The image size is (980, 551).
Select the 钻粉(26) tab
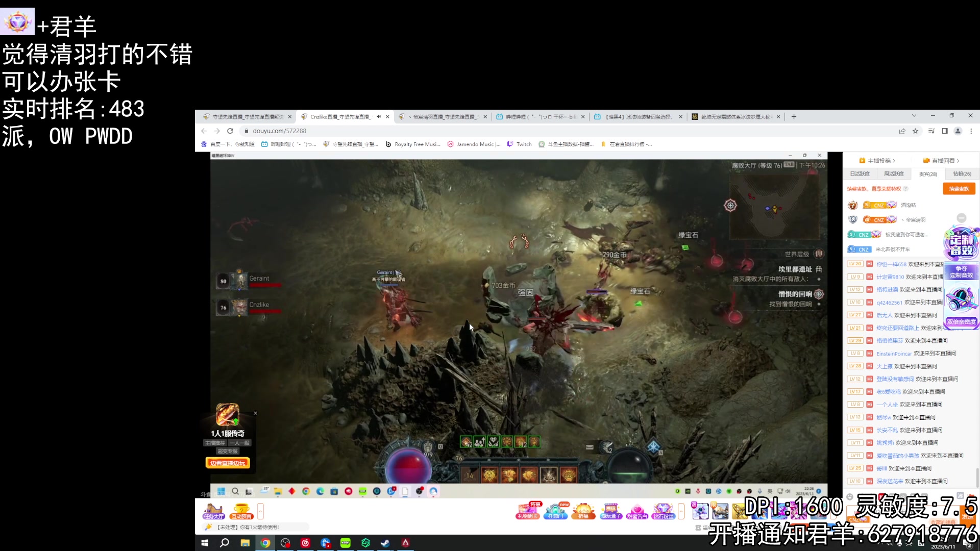962,174
